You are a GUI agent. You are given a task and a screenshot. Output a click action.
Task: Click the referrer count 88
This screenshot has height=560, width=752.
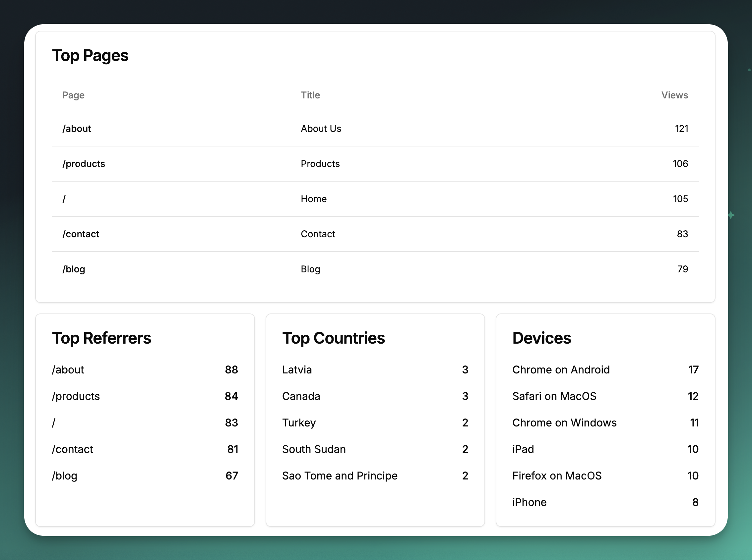click(231, 370)
